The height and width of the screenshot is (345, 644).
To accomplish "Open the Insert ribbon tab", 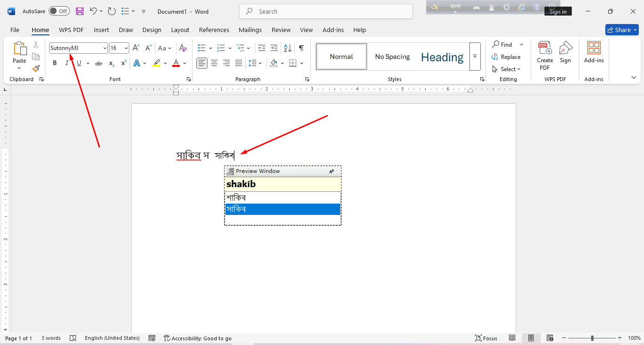I will tap(101, 30).
